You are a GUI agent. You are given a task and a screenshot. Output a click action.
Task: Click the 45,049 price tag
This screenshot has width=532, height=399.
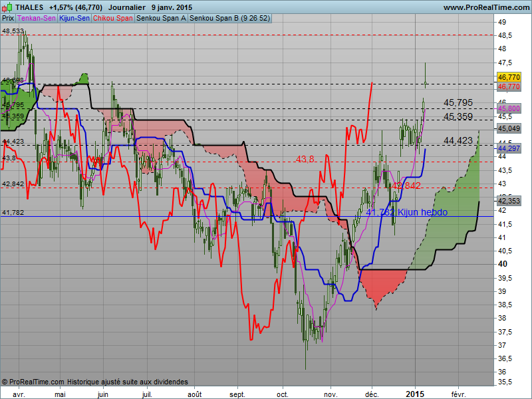click(509, 128)
